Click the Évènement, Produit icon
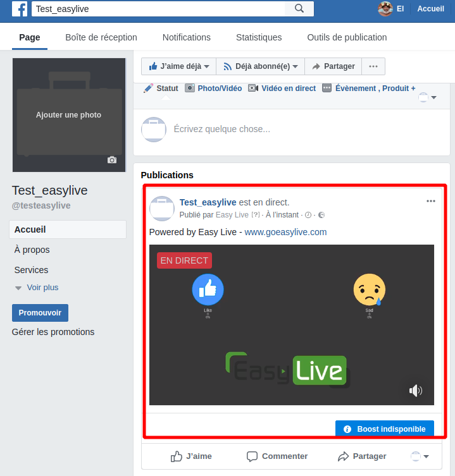Viewport: 455px width, 476px height. 327,88
